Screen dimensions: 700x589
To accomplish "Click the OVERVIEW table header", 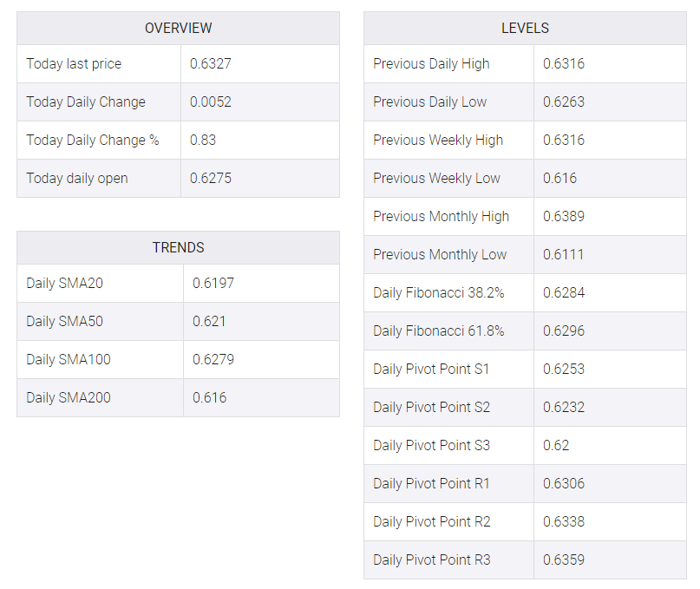I will (178, 28).
